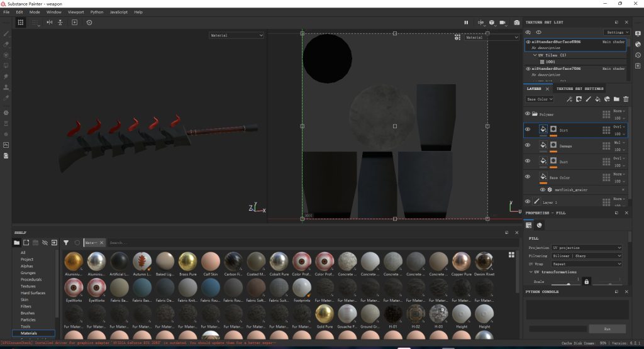Run the Python console script
This screenshot has width=644, height=349.
[607, 329]
